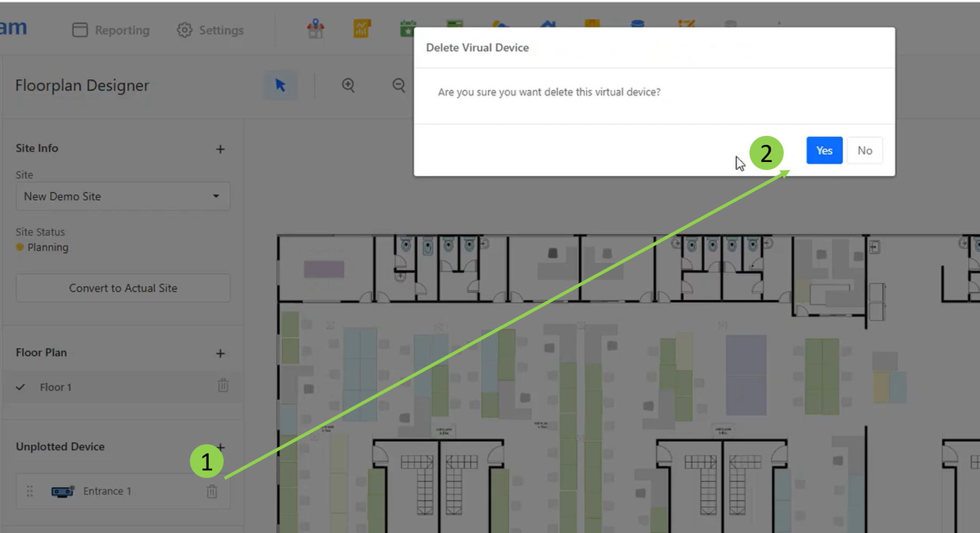980x533 pixels.
Task: Open the Site dropdown showing New Demo Site
Action: pos(123,196)
